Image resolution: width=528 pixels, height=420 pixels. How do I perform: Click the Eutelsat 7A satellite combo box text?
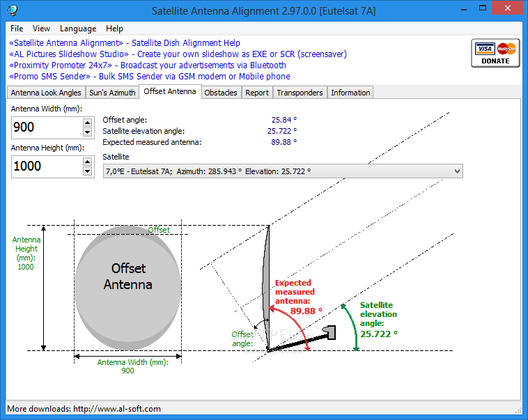[x=208, y=171]
